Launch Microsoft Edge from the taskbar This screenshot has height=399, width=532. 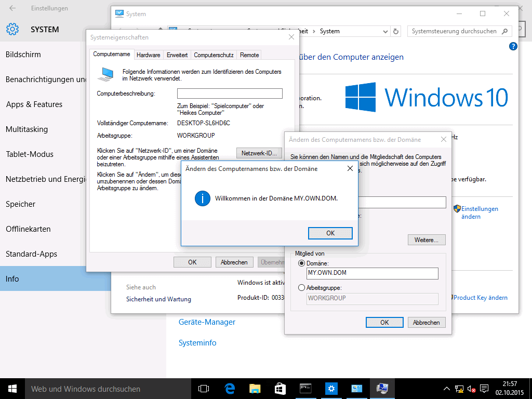[230, 389]
